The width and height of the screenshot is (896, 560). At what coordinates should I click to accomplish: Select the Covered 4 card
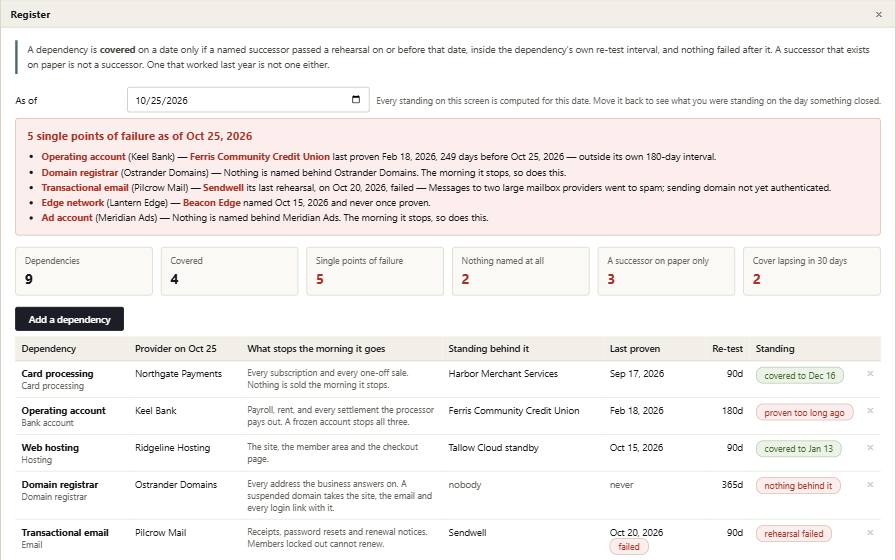(x=229, y=271)
